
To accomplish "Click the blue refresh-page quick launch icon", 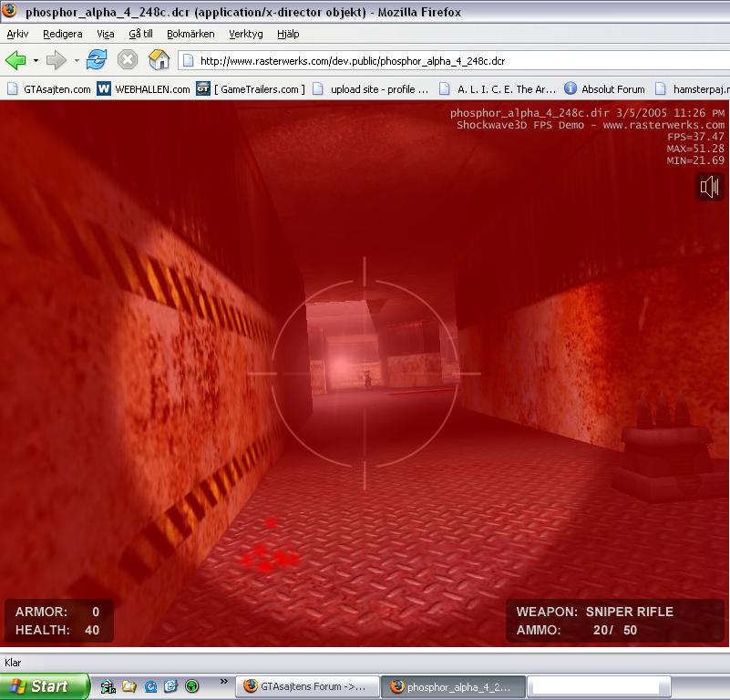I will 170,686.
